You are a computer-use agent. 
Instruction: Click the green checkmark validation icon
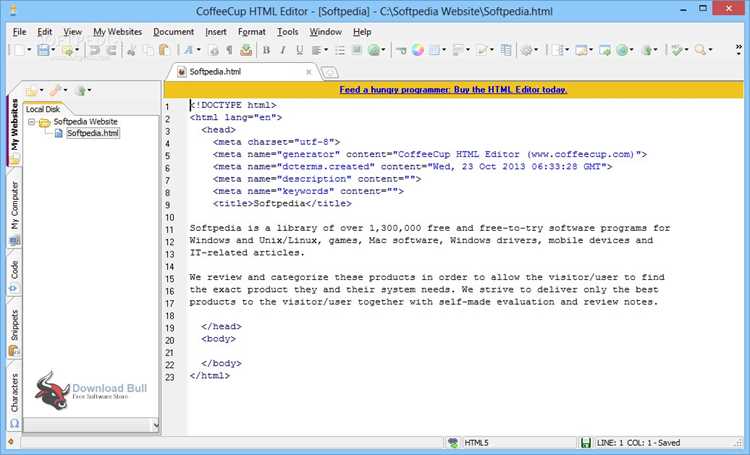676,50
